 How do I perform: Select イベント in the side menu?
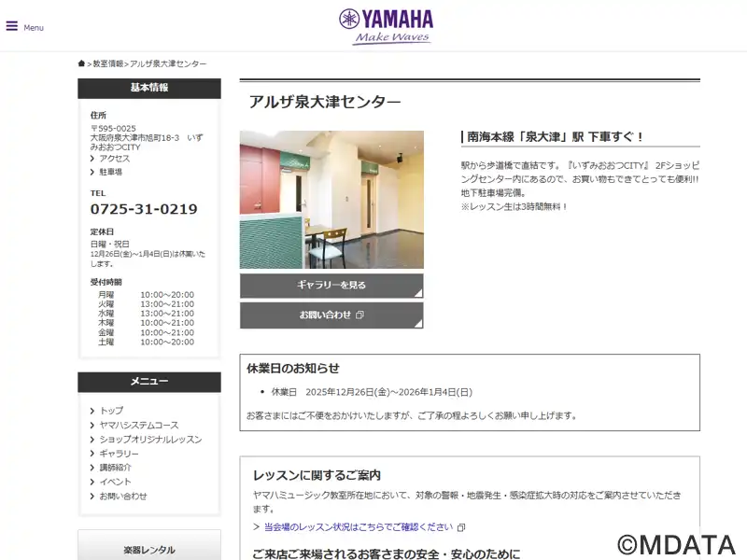point(115,482)
